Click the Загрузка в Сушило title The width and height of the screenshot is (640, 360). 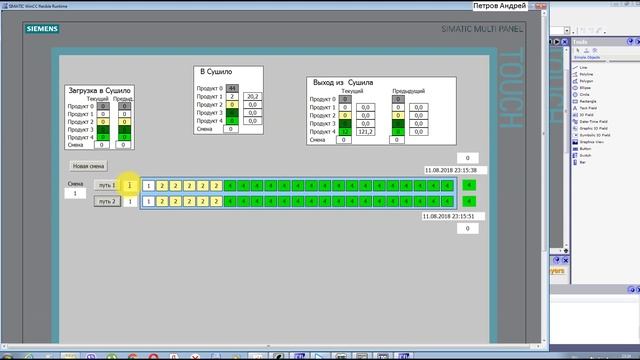click(100, 91)
